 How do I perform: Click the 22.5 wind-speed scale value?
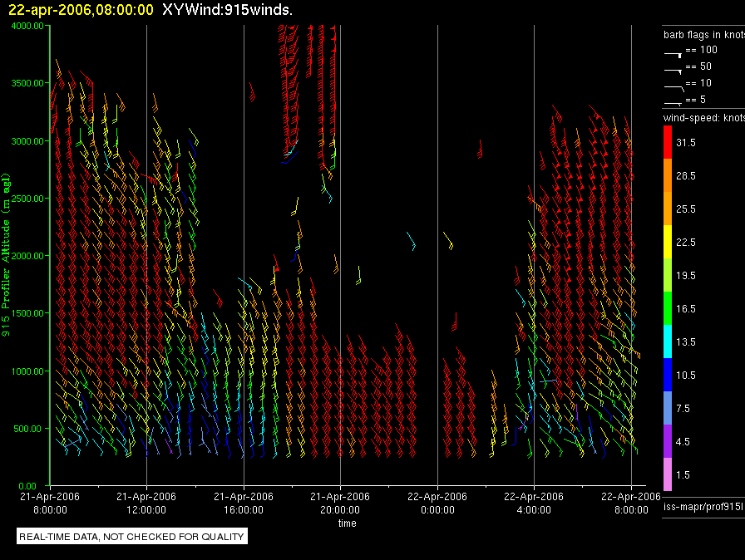click(x=686, y=243)
